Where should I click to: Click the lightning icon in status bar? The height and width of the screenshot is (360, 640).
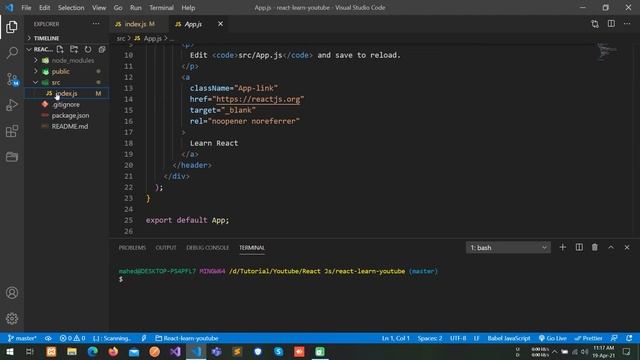144,338
